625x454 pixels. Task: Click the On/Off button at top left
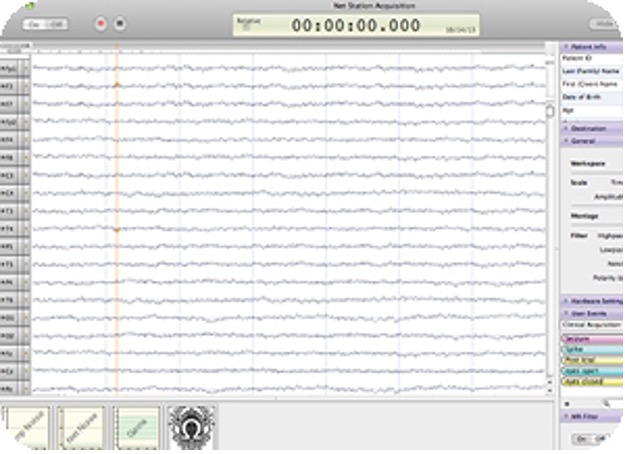[45, 23]
